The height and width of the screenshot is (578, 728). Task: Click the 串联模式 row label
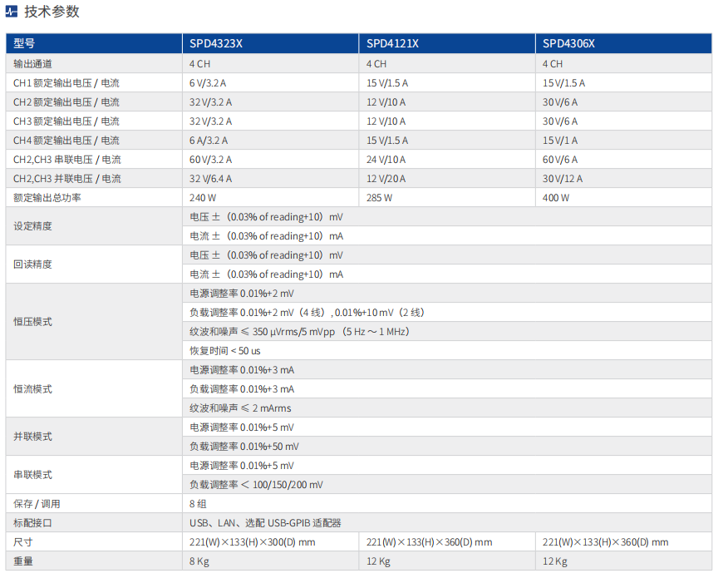[x=32, y=475]
